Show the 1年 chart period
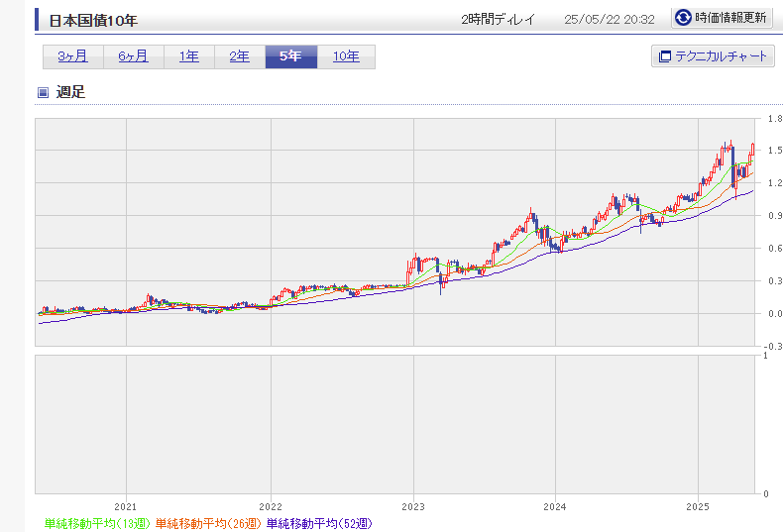This screenshot has width=784, height=532. [x=189, y=56]
